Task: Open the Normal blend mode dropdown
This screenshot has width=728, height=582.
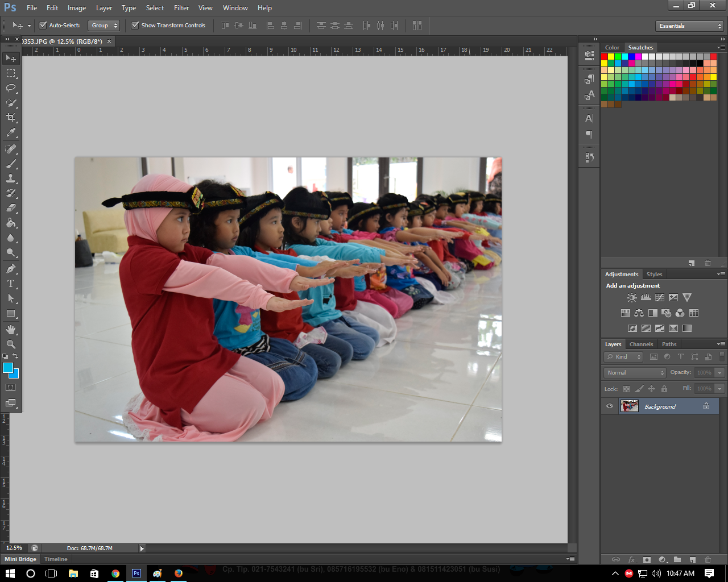Action: tap(634, 372)
